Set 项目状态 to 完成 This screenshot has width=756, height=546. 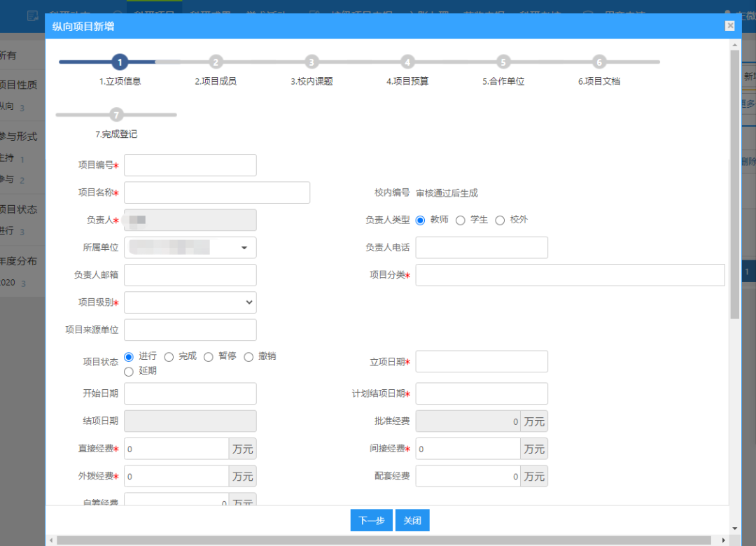coord(169,357)
